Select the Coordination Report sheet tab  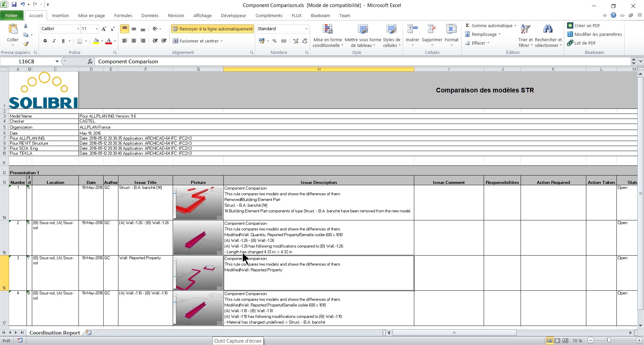[55, 333]
